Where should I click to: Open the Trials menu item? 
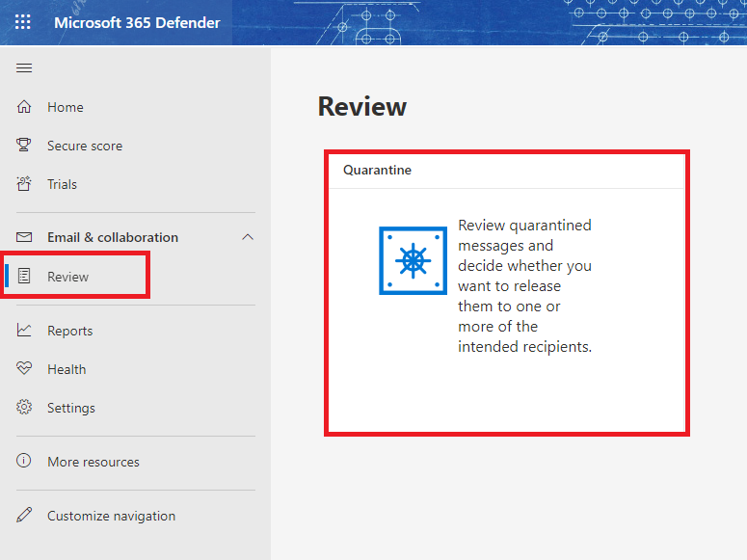[62, 184]
